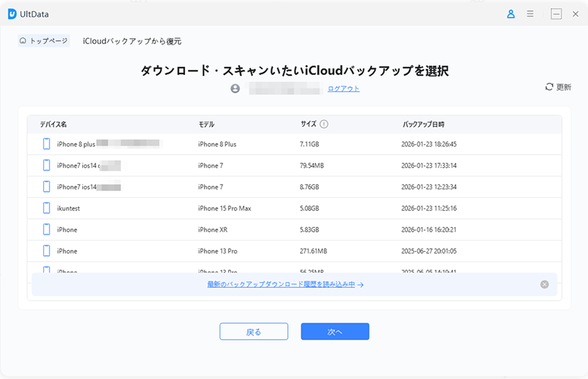Click iPhone 8 Plus model cell
The image size is (588, 379).
(217, 144)
